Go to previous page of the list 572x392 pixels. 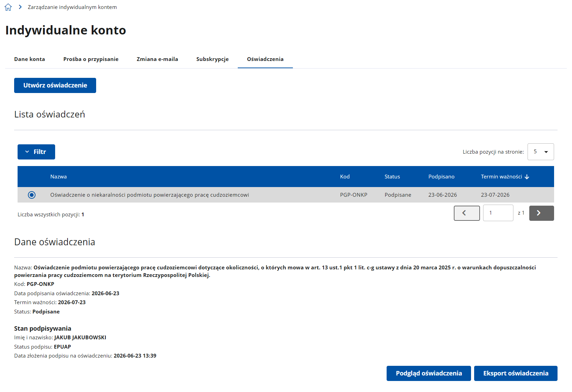click(x=467, y=213)
